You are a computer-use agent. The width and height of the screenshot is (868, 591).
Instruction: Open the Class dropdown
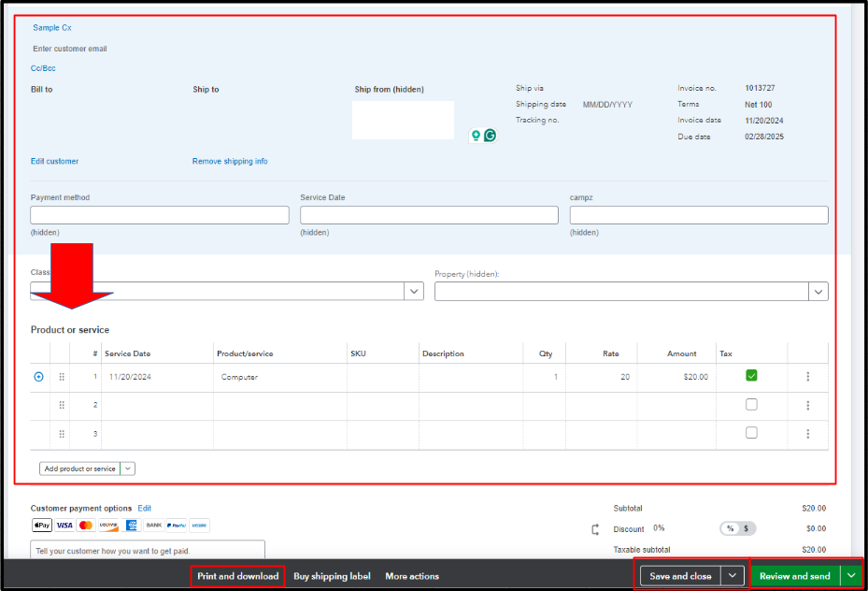click(414, 291)
